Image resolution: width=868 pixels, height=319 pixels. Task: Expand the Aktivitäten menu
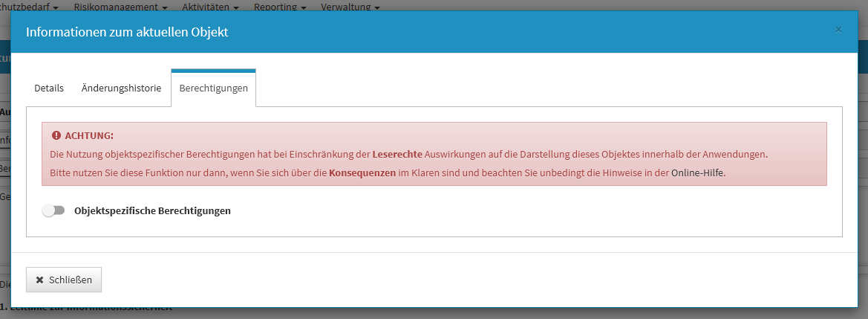[210, 7]
